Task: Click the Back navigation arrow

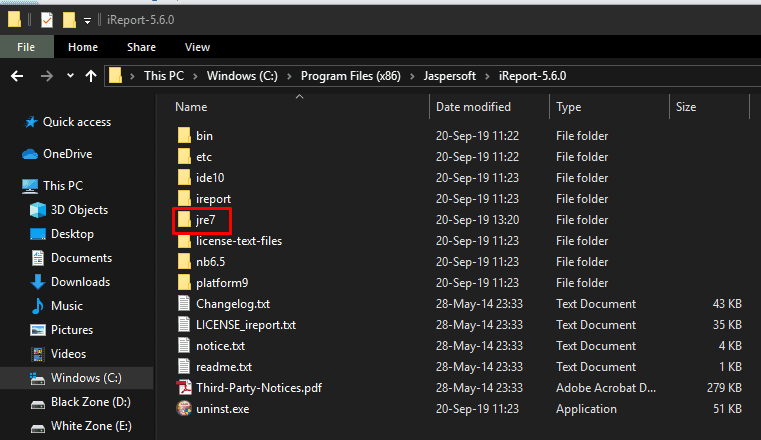Action: tap(17, 76)
